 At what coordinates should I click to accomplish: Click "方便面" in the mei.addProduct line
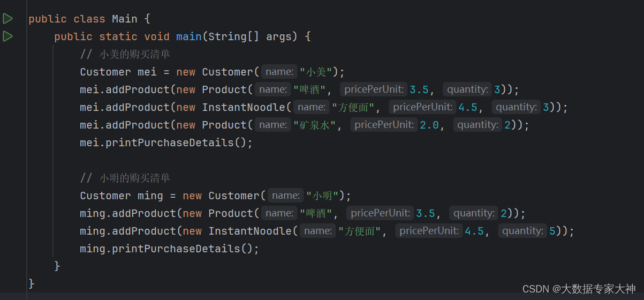(x=353, y=107)
